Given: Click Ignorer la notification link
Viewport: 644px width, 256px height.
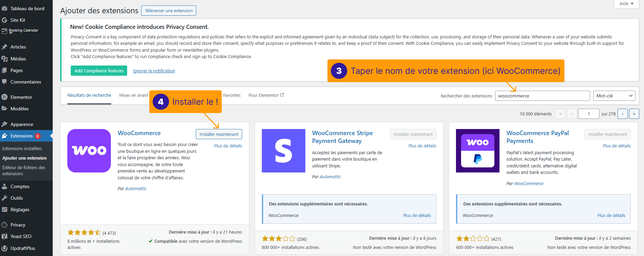Looking at the screenshot, I should pyautogui.click(x=154, y=71).
